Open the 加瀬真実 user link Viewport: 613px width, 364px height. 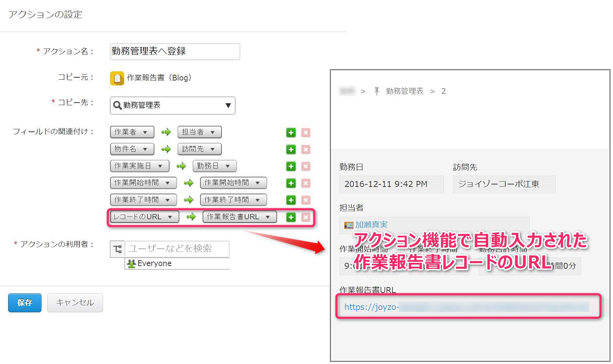(372, 225)
